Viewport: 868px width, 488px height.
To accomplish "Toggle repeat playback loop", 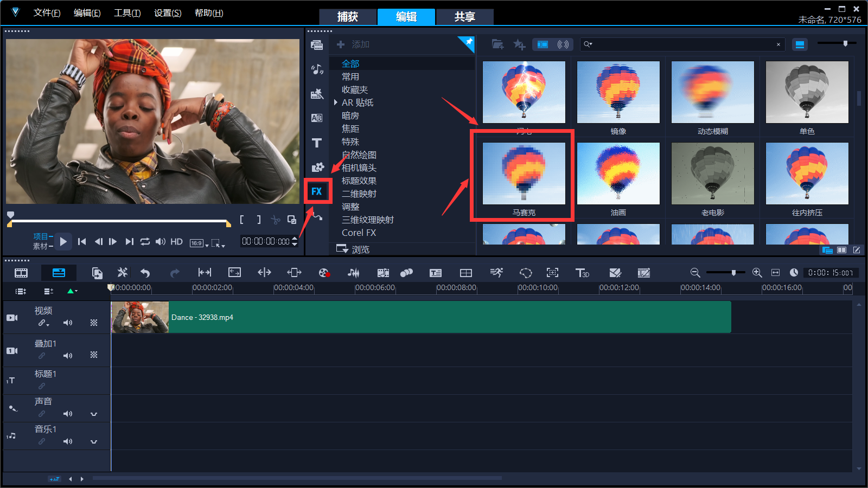I will pos(145,241).
